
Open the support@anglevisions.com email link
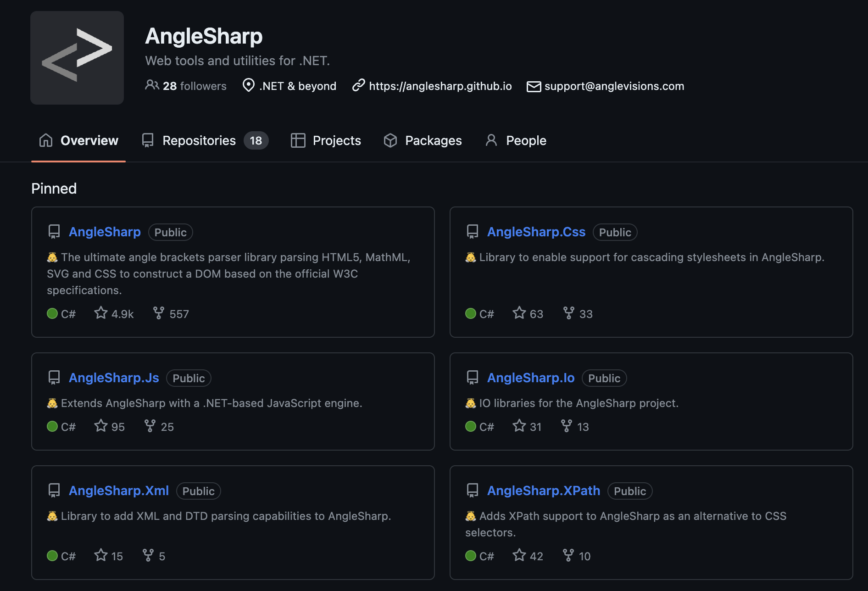[614, 86]
